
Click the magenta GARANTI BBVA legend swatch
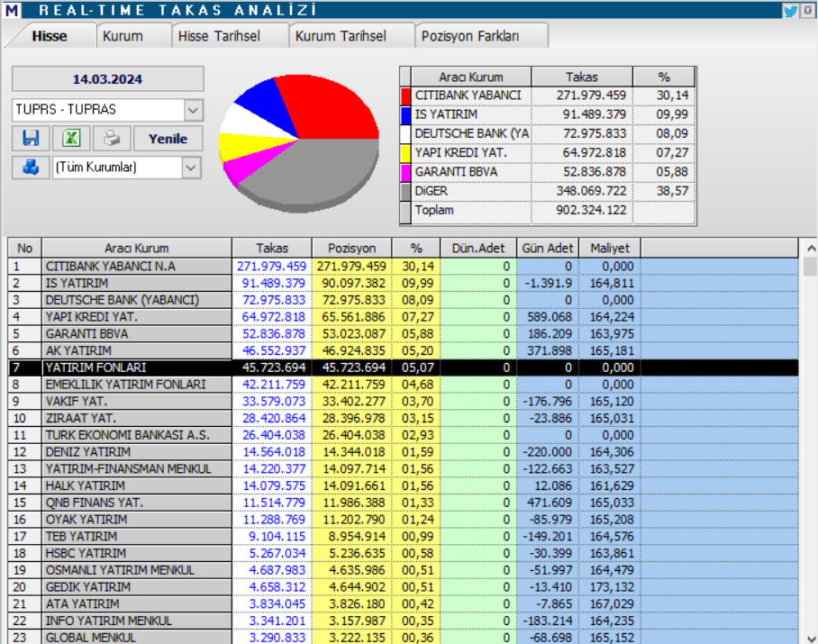tap(405, 172)
